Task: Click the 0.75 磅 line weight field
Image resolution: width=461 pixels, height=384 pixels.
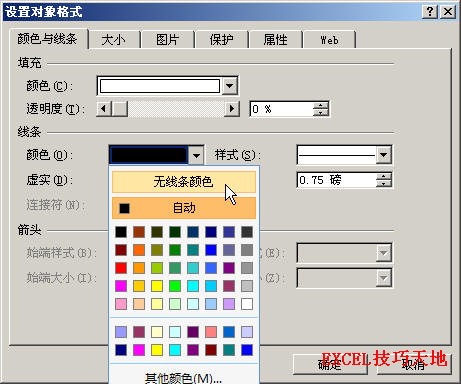Action: 337,180
